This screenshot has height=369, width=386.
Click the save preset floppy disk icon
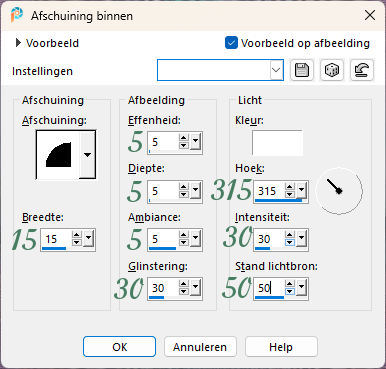[302, 70]
